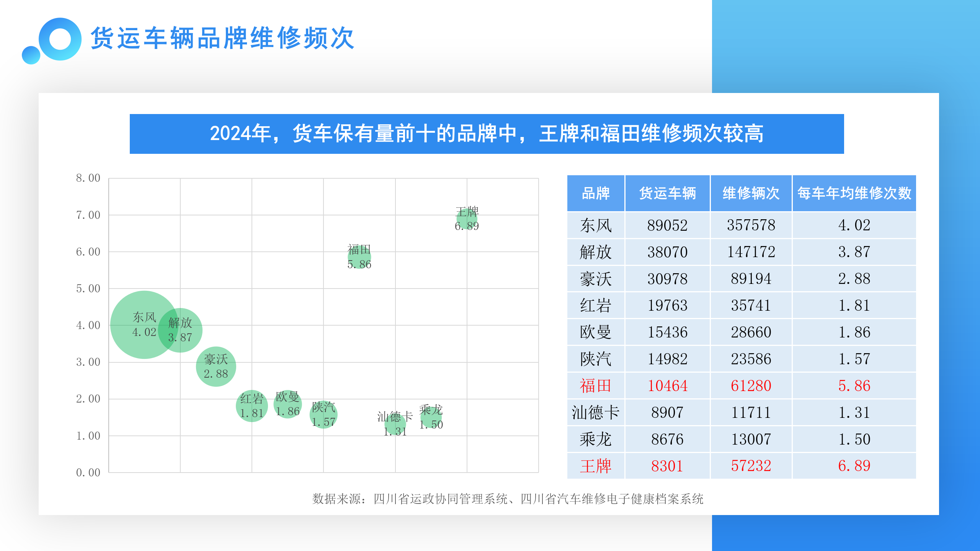Screen dimensions: 980x551
Task: Select the 陕汽 1.57 bubble
Action: coord(323,414)
